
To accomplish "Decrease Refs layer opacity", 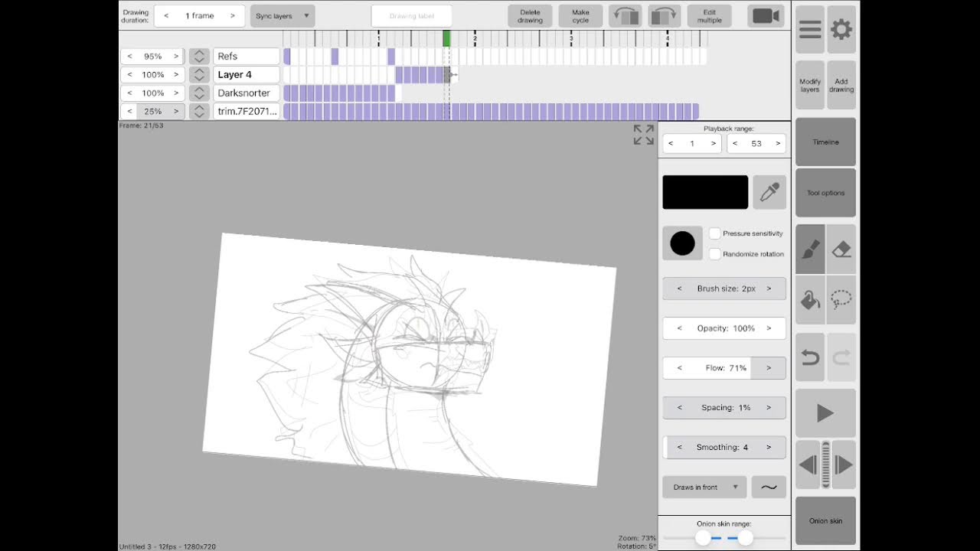I will [x=130, y=56].
